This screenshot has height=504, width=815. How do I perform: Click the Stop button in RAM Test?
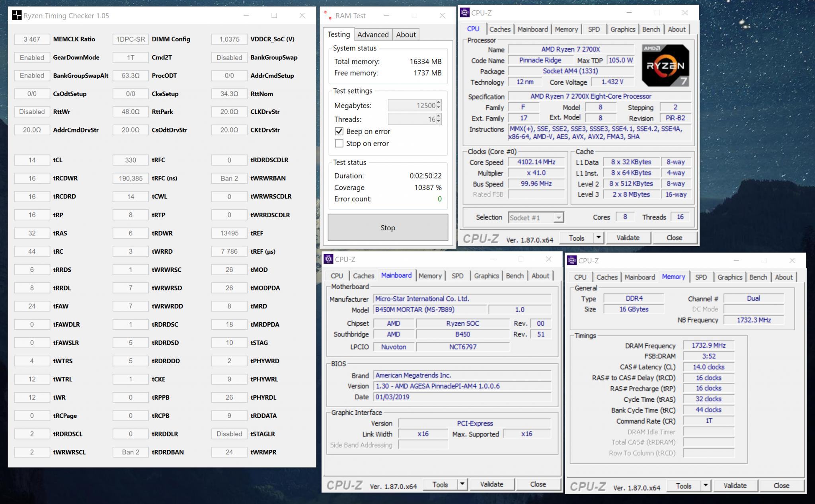coord(388,228)
